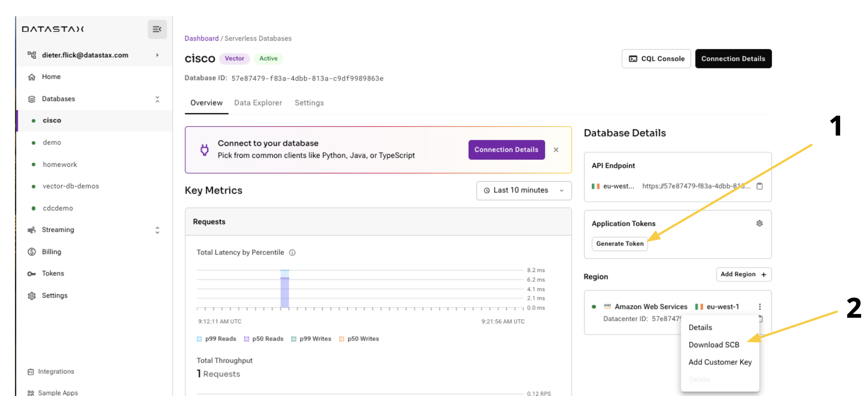This screenshot has width=868, height=396.
Task: Open Application Tokens settings gear
Action: (759, 223)
